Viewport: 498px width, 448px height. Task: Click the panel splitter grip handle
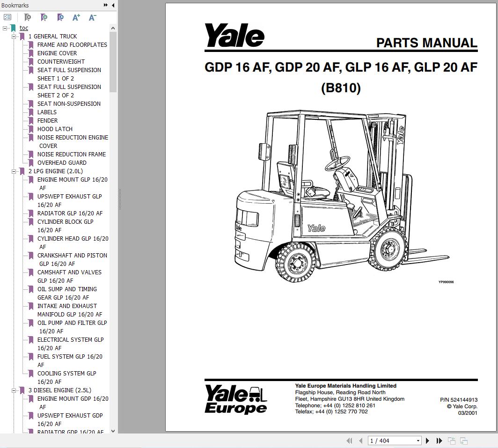120,199
